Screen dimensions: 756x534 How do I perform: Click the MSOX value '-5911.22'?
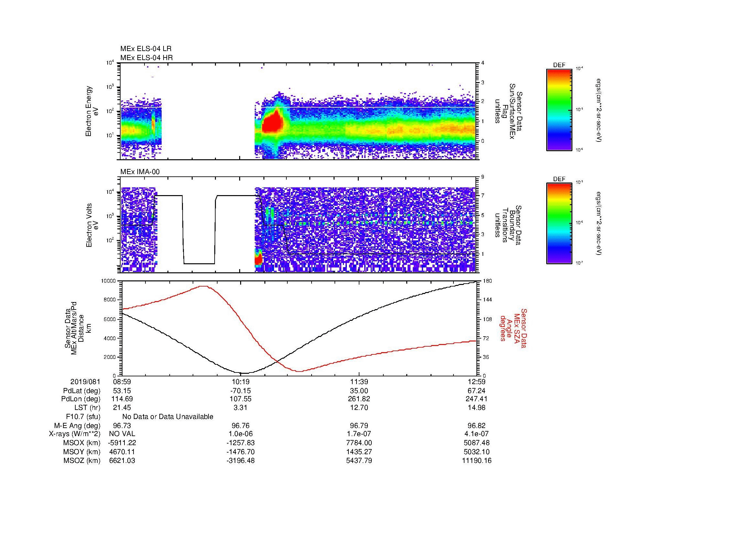click(122, 443)
